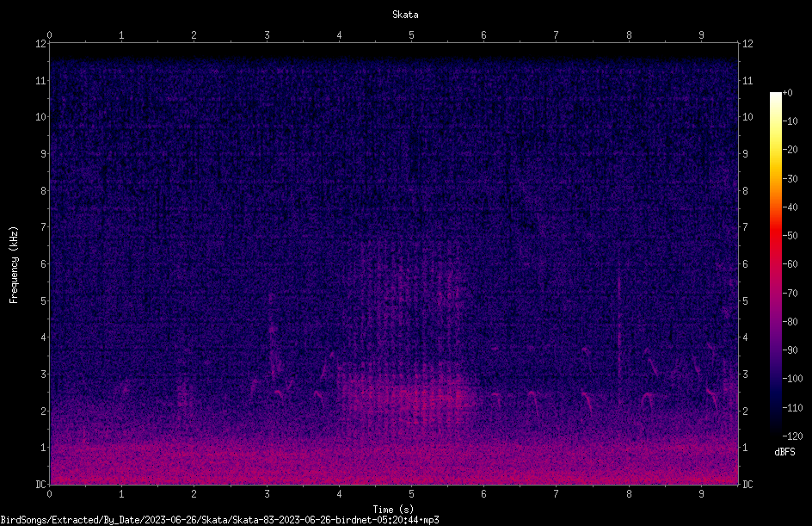
Task: Click the dBFS color scale gradient bar
Action: (x=775, y=264)
